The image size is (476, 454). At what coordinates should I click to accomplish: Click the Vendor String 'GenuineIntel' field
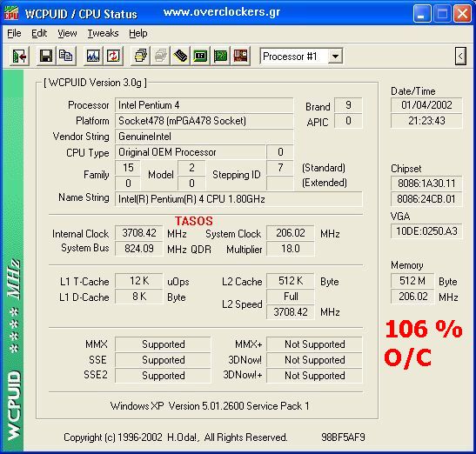204,137
